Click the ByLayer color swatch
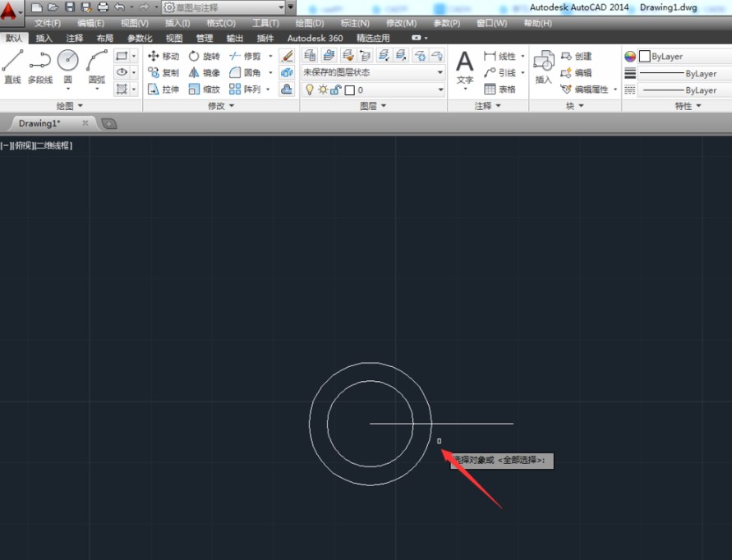The height and width of the screenshot is (560, 732). (645, 57)
